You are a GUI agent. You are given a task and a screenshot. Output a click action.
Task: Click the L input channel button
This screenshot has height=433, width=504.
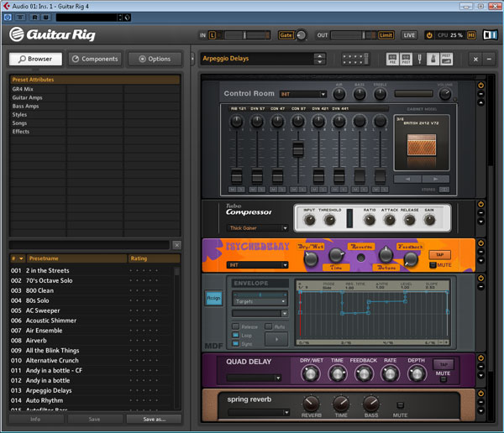[x=213, y=35]
